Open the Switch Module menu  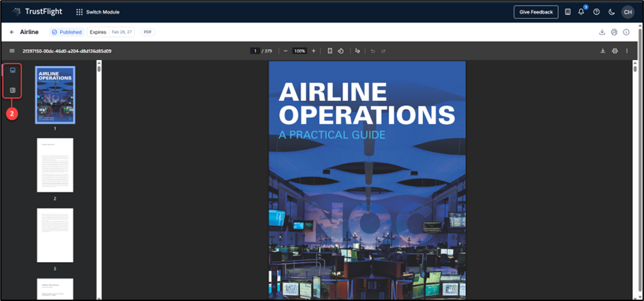click(x=98, y=12)
